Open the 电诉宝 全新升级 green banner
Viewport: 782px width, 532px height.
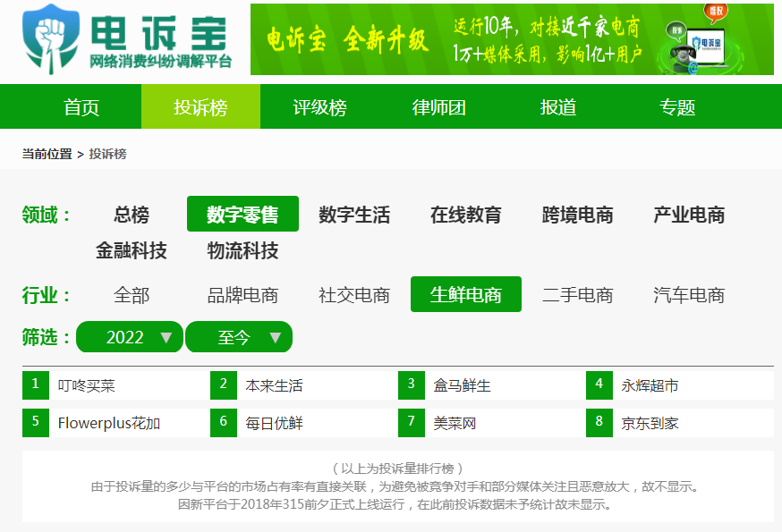pos(512,39)
